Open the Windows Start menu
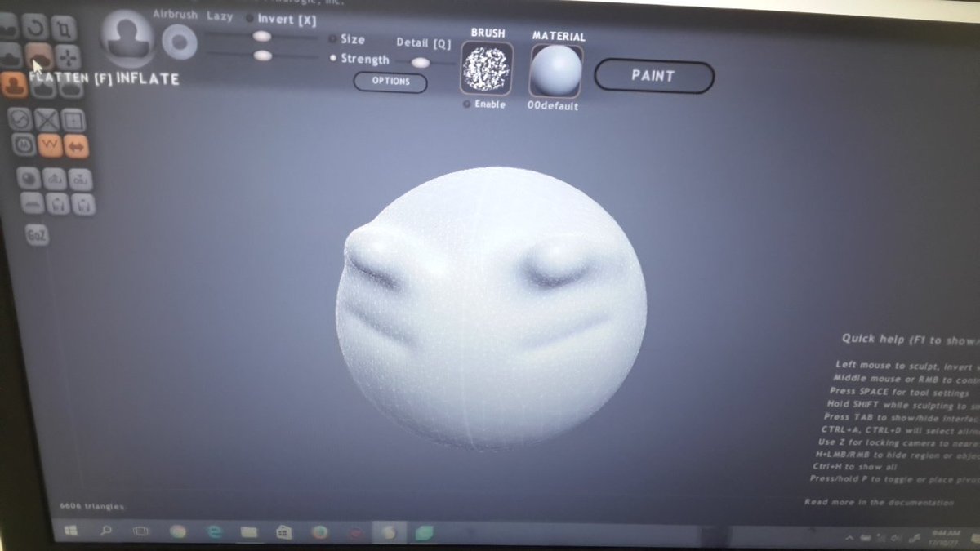 pyautogui.click(x=71, y=531)
